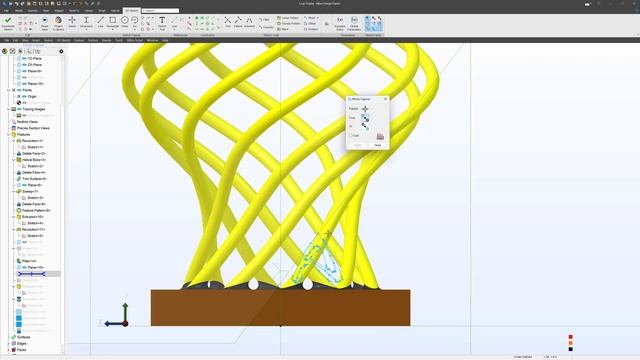Viewport: 640px width, 360px height.
Task: Pick the Extend sketch tool
Action: click(238, 22)
